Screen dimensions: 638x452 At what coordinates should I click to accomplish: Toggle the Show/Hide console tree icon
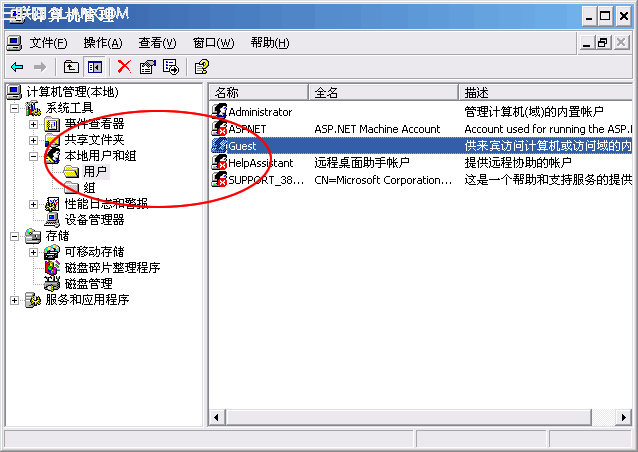tap(95, 67)
